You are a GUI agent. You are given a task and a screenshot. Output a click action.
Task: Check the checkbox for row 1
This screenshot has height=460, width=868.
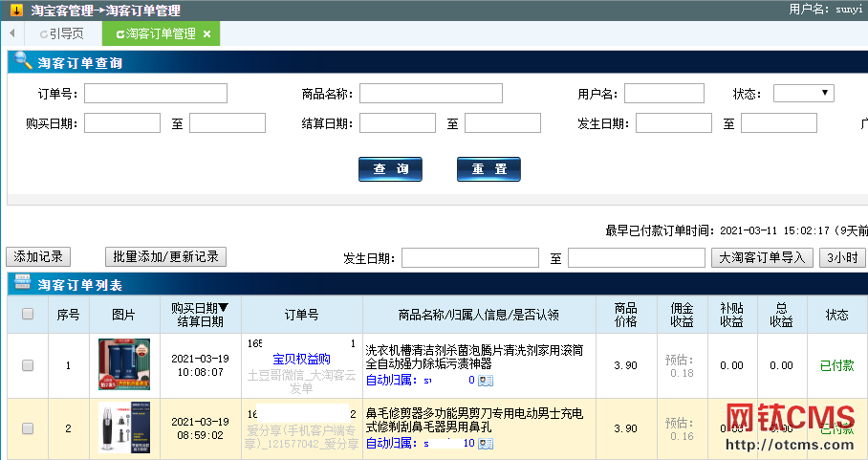28,365
